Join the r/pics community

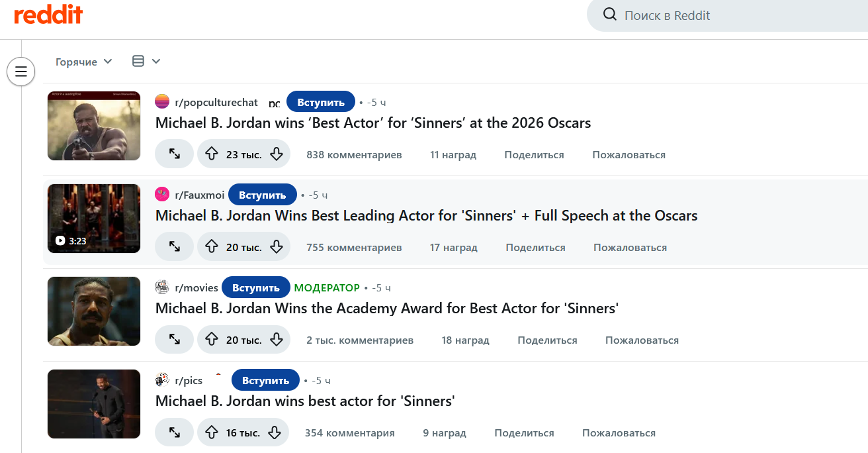pyautogui.click(x=265, y=381)
